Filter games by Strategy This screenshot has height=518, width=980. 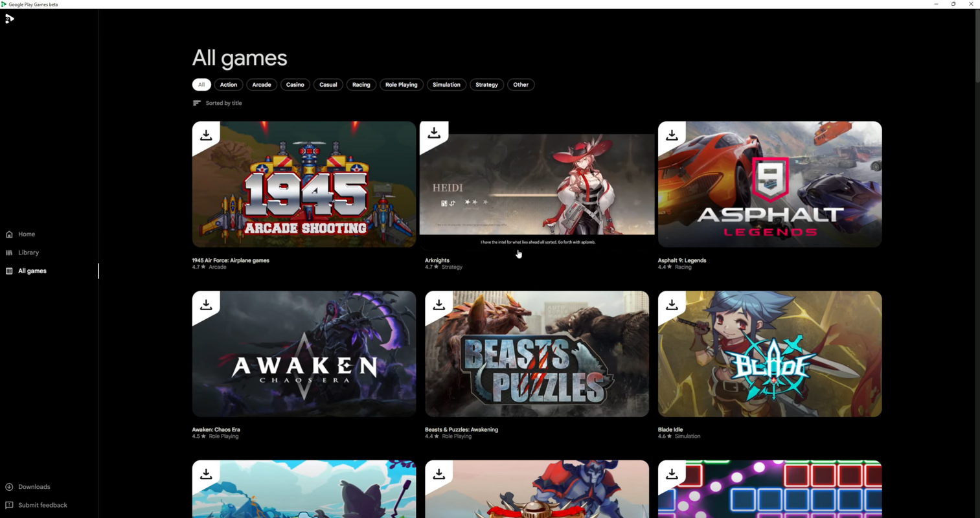pyautogui.click(x=486, y=85)
